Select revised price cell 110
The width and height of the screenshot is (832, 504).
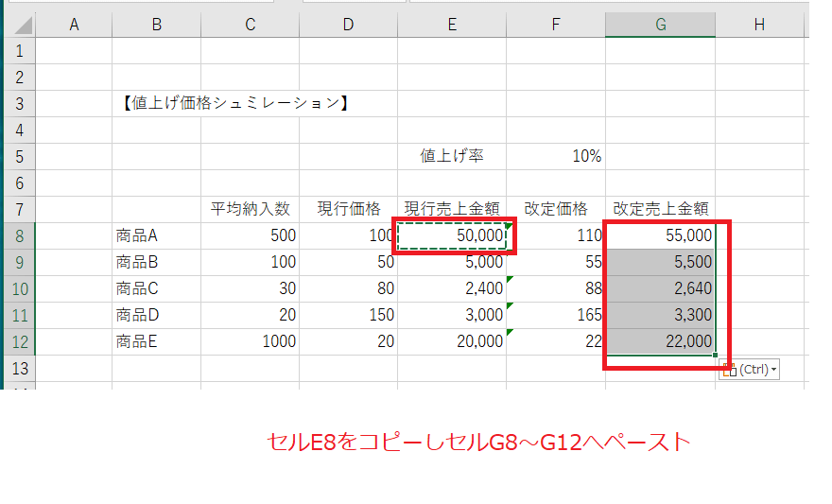tap(556, 236)
